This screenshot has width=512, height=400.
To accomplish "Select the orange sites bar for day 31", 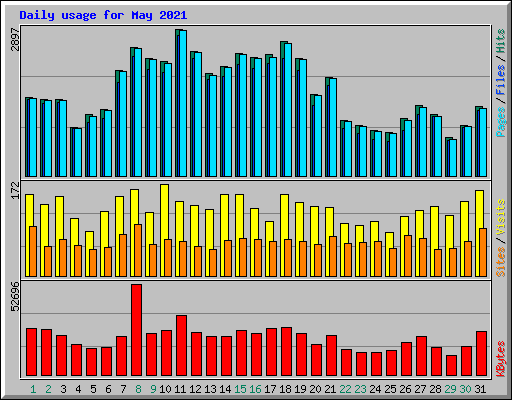I will point(483,252).
